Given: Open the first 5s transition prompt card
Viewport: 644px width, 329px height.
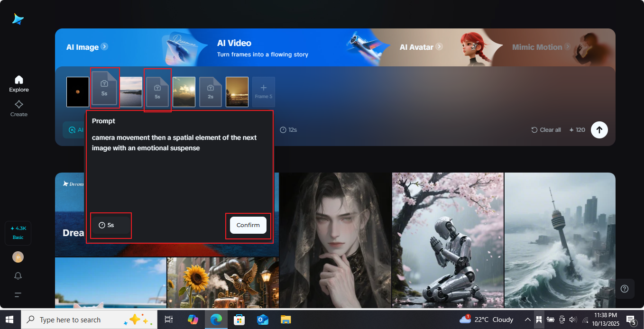Looking at the screenshot, I should [104, 88].
